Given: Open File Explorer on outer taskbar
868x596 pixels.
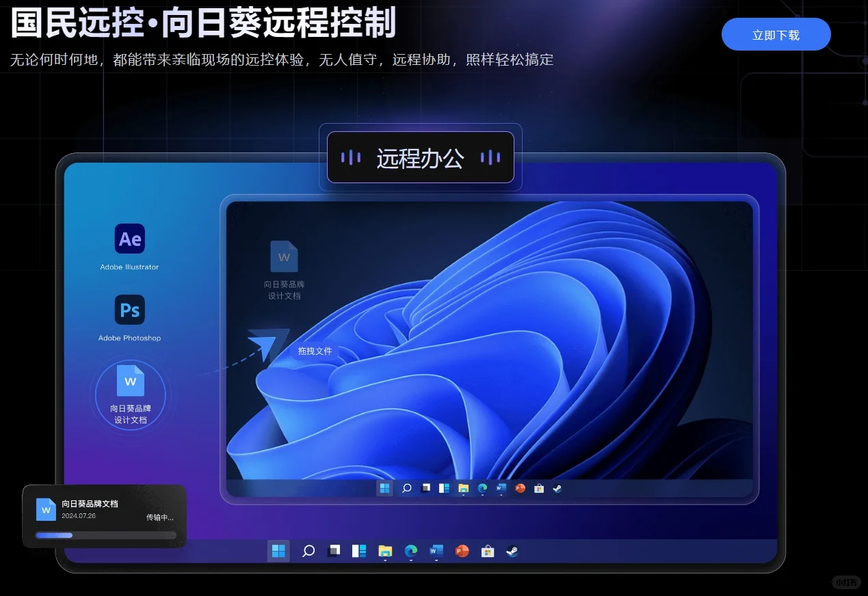Looking at the screenshot, I should [x=385, y=551].
